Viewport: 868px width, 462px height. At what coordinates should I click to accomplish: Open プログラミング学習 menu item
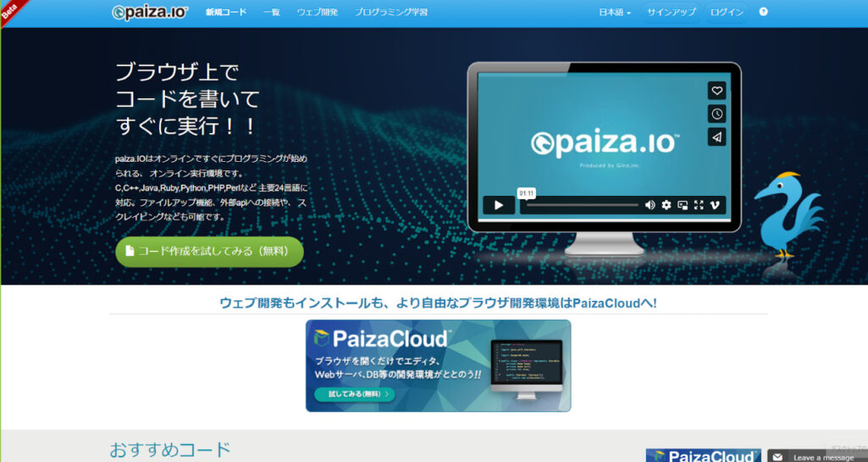391,12
